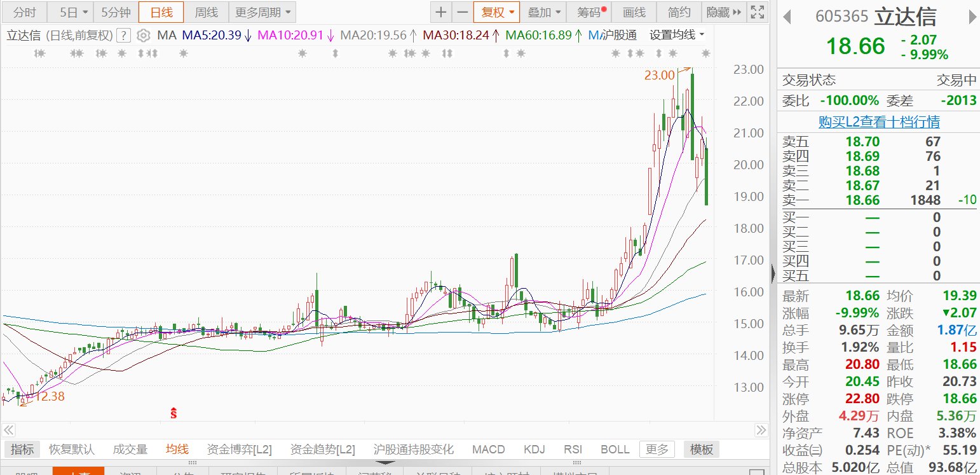Screen dimensions: 980x475
Task: Click the zoom out minus icon
Action: (x=462, y=12)
